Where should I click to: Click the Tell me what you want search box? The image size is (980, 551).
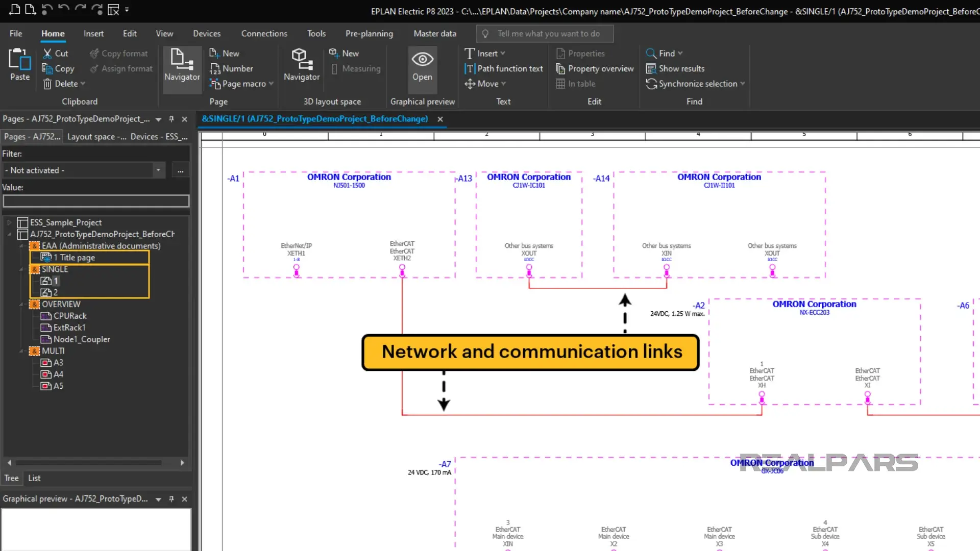(x=545, y=34)
